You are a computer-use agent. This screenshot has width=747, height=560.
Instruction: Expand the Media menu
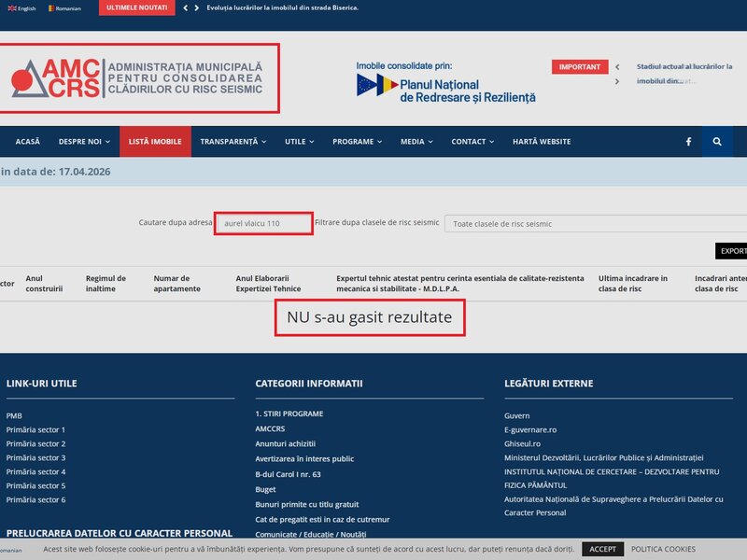(416, 142)
